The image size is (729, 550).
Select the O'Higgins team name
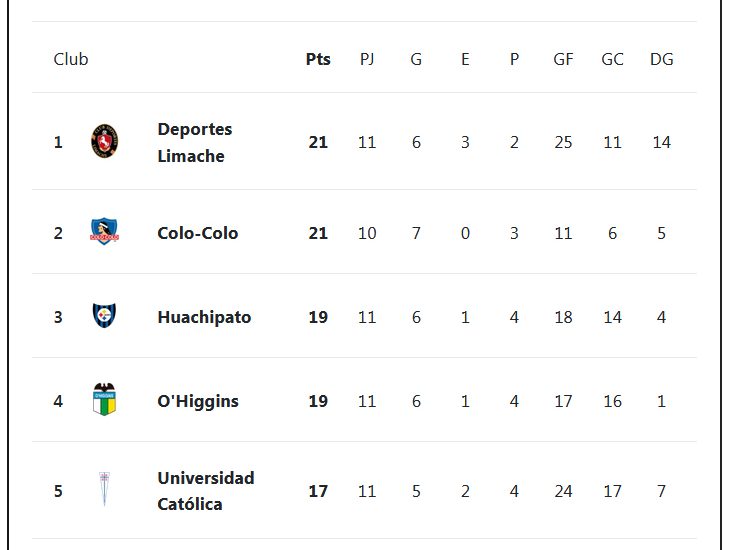pos(197,401)
